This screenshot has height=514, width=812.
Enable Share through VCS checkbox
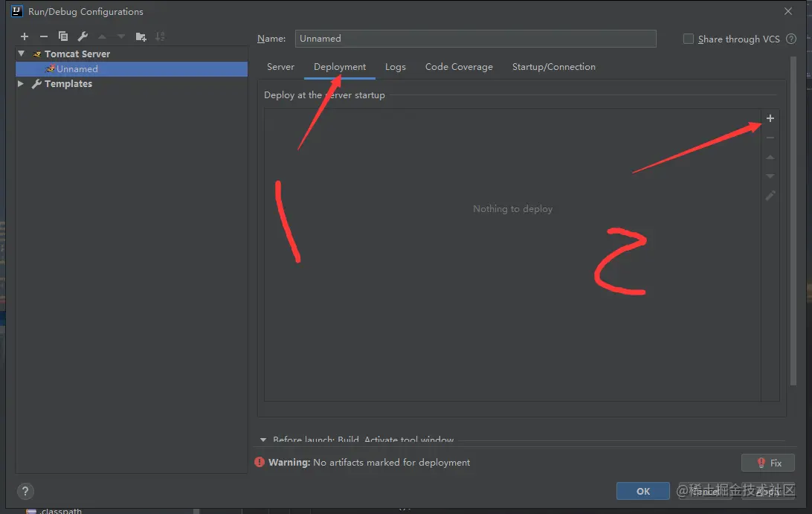pyautogui.click(x=689, y=39)
